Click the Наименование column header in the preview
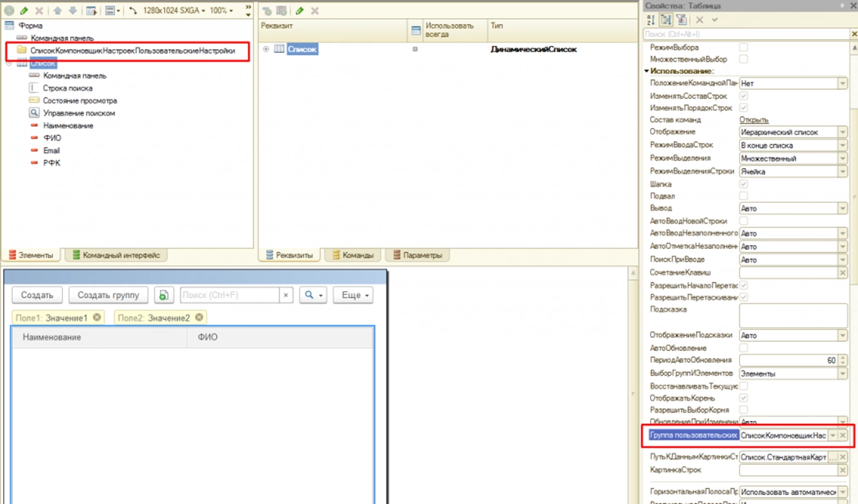 pyautogui.click(x=100, y=338)
